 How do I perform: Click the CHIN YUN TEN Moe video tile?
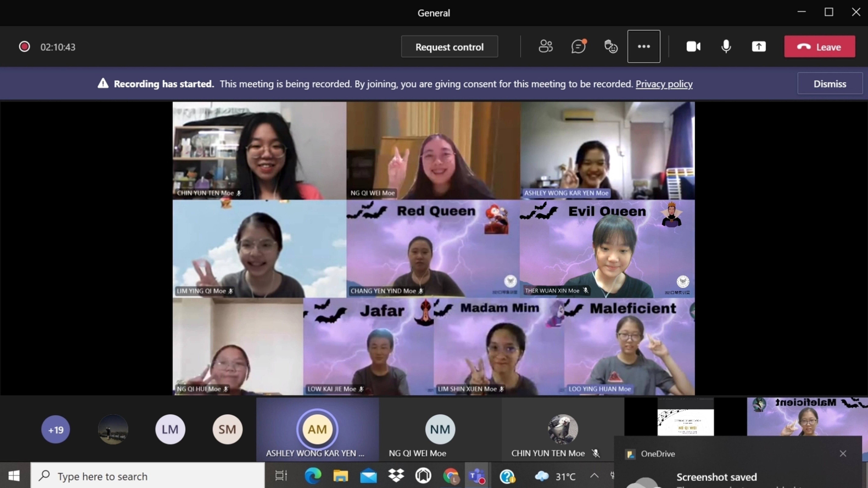259,151
